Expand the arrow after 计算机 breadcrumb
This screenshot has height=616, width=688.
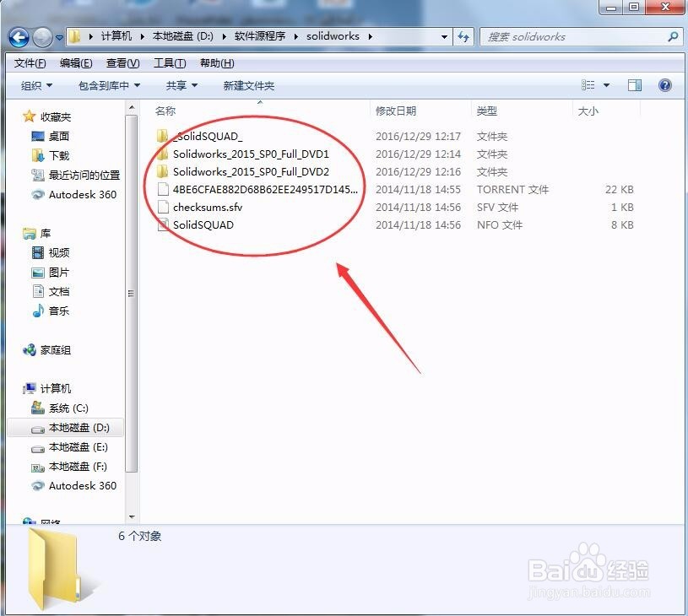pyautogui.click(x=142, y=37)
